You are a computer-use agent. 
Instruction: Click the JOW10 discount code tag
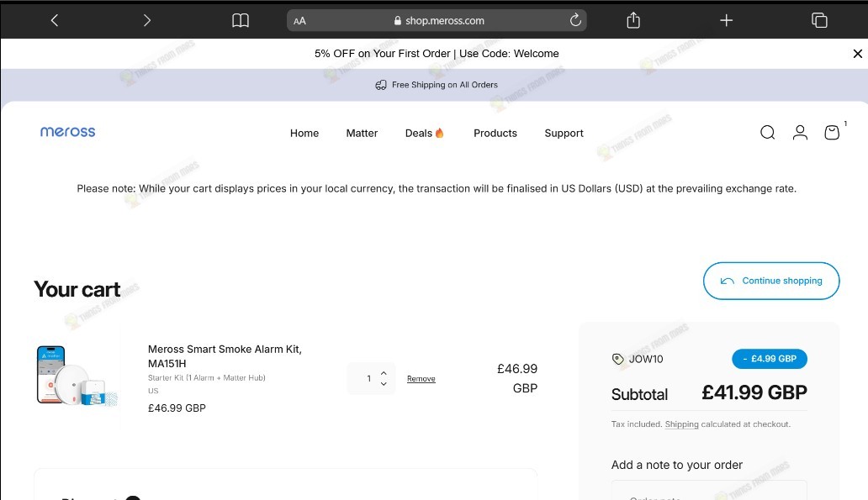[x=638, y=359]
